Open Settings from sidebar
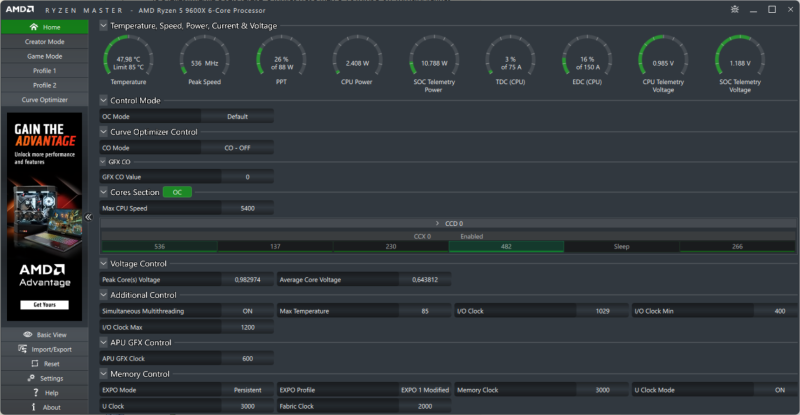This screenshot has width=800, height=415. [44, 378]
